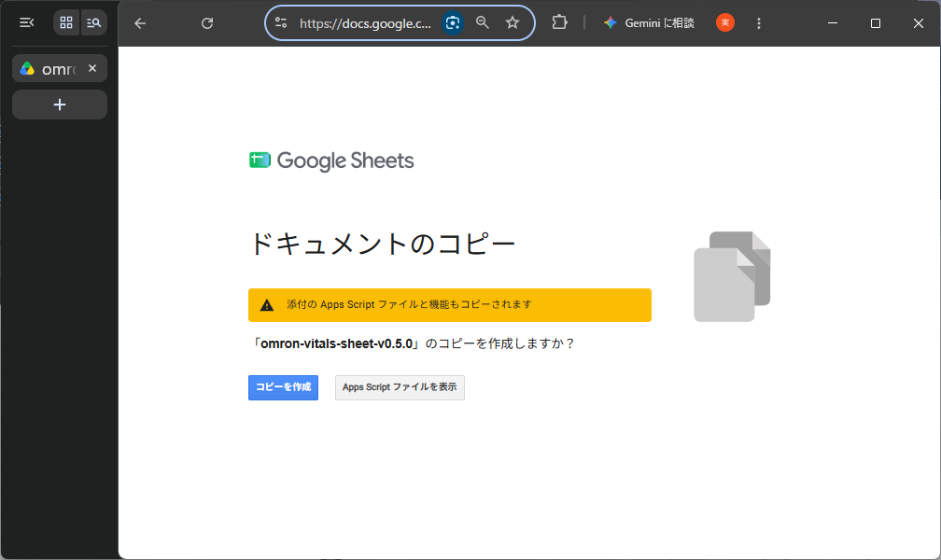Click the docs.google.com URL field

click(365, 23)
